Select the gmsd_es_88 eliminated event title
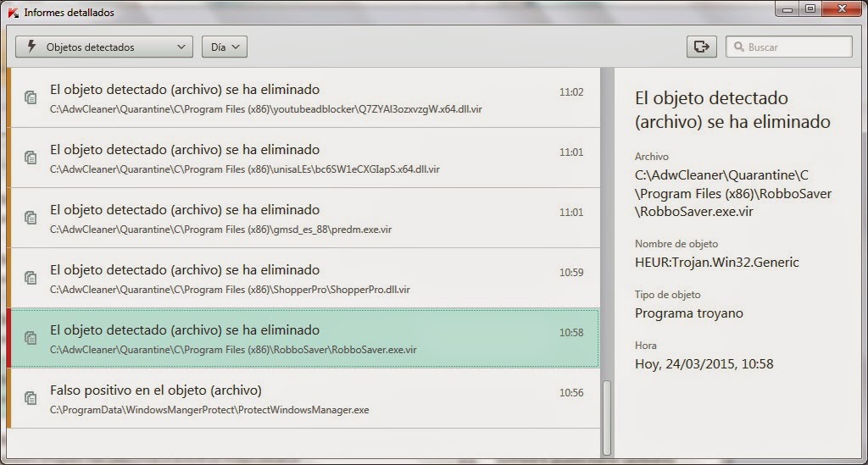The width and height of the screenshot is (868, 465). [x=185, y=210]
